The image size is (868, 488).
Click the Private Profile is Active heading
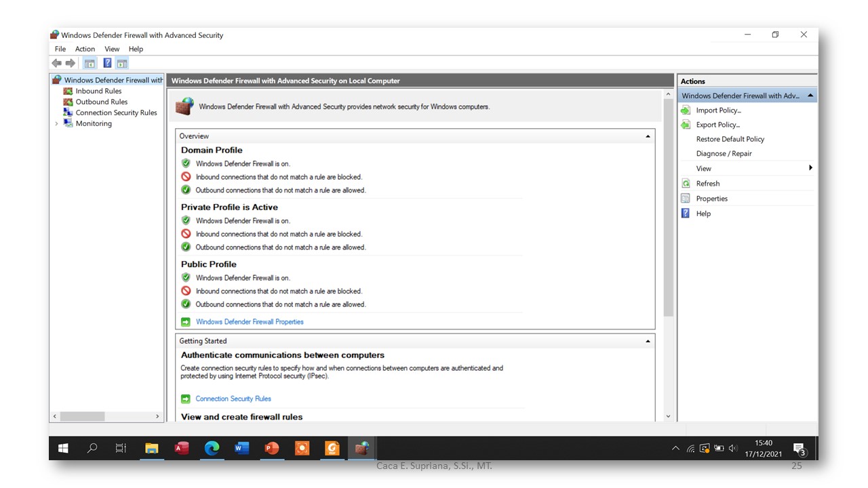[x=229, y=207]
